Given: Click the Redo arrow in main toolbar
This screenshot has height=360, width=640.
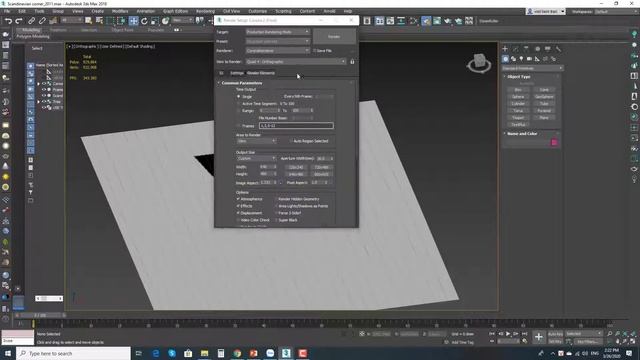Looking at the screenshot, I should (x=19, y=21).
